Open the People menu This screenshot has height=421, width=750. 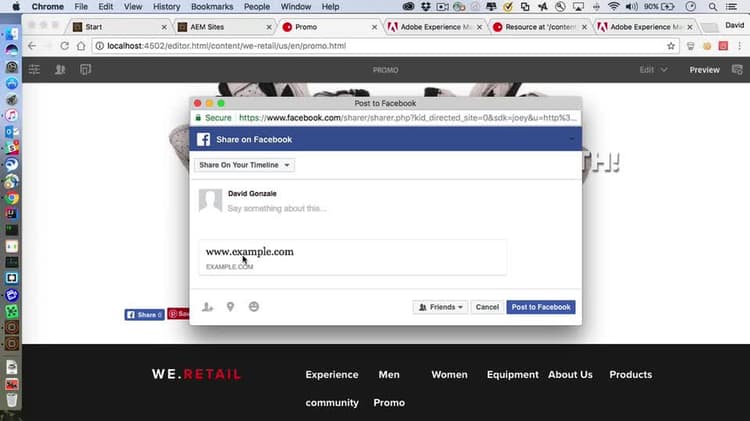257,7
